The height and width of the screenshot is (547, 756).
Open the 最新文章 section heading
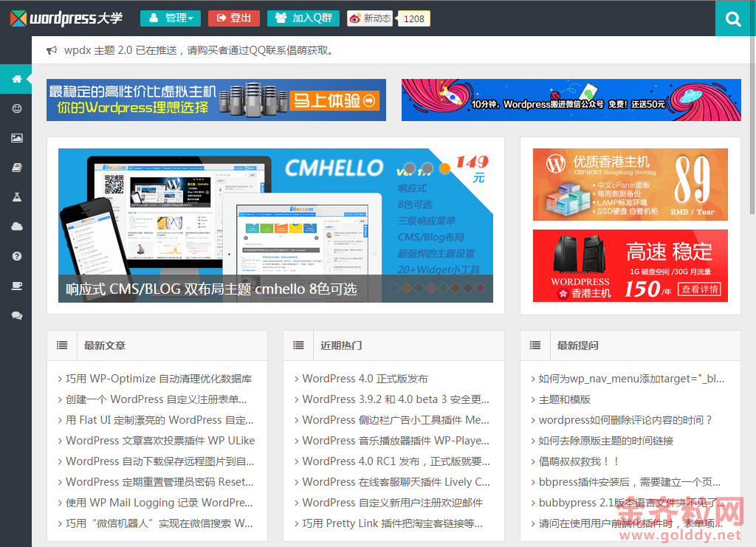105,345
